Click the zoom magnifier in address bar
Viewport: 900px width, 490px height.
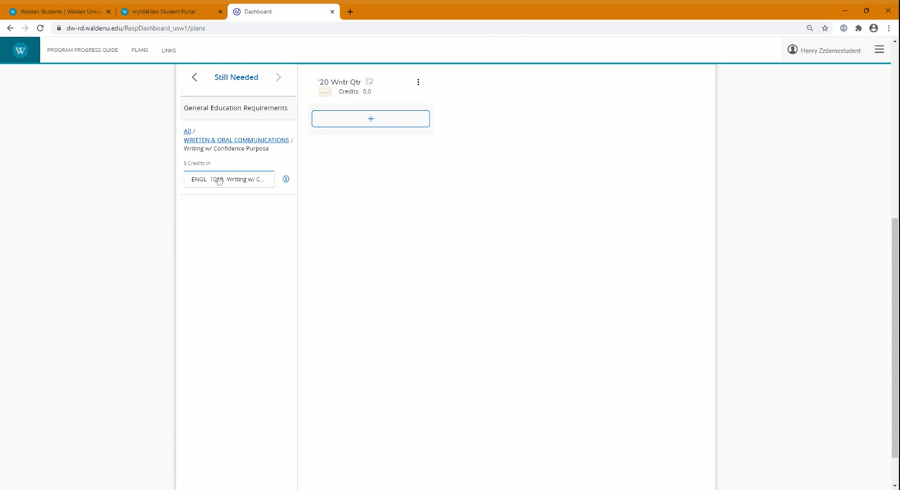click(x=809, y=28)
